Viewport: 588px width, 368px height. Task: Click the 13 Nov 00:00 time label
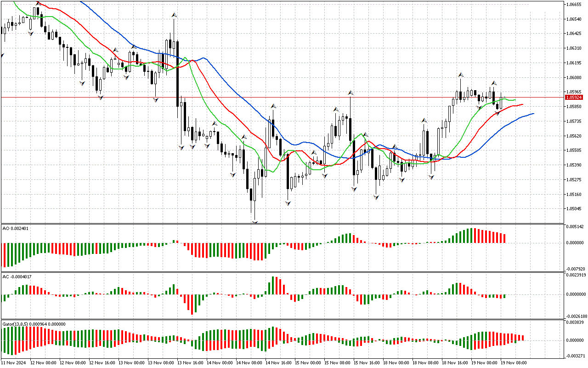click(x=131, y=363)
